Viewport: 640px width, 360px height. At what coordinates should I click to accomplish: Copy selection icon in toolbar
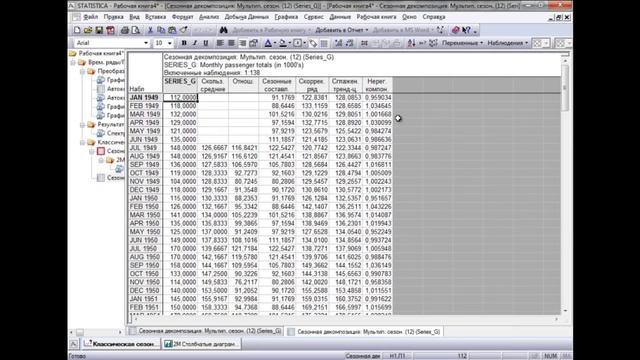click(x=161, y=30)
